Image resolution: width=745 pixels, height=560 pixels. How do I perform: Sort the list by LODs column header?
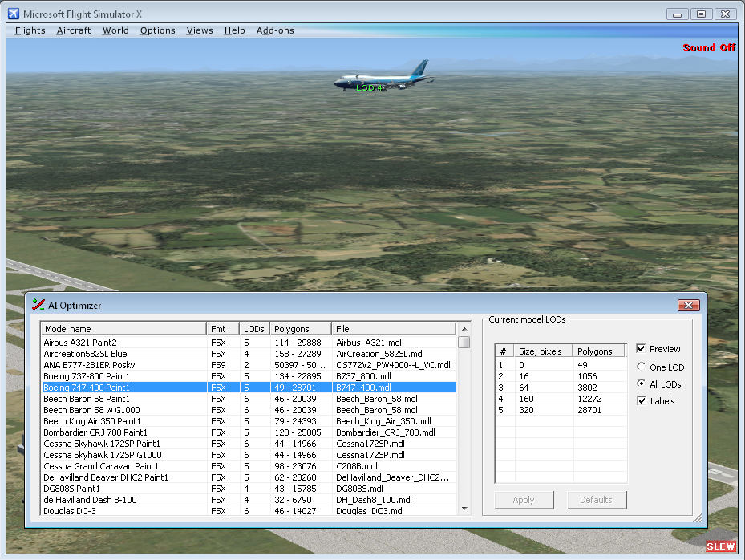coord(254,328)
